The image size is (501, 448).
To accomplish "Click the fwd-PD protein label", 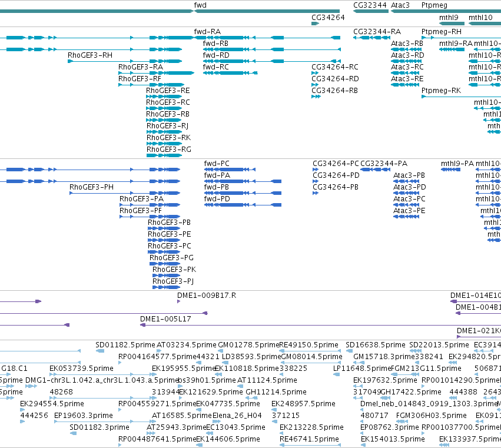I will click(x=217, y=199).
